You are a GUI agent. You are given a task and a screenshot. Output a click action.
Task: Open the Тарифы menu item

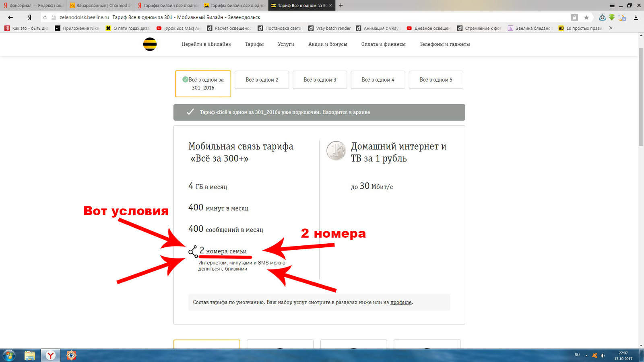[x=254, y=44]
